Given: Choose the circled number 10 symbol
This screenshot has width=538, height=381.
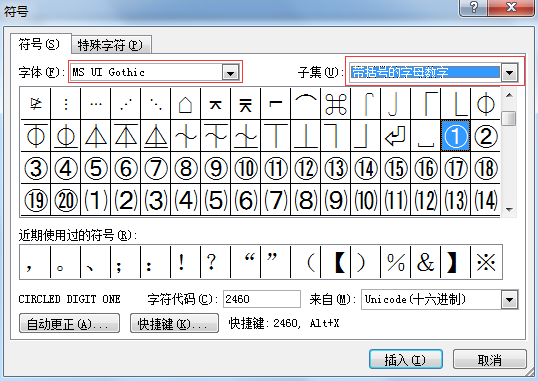Looking at the screenshot, I should tap(246, 168).
